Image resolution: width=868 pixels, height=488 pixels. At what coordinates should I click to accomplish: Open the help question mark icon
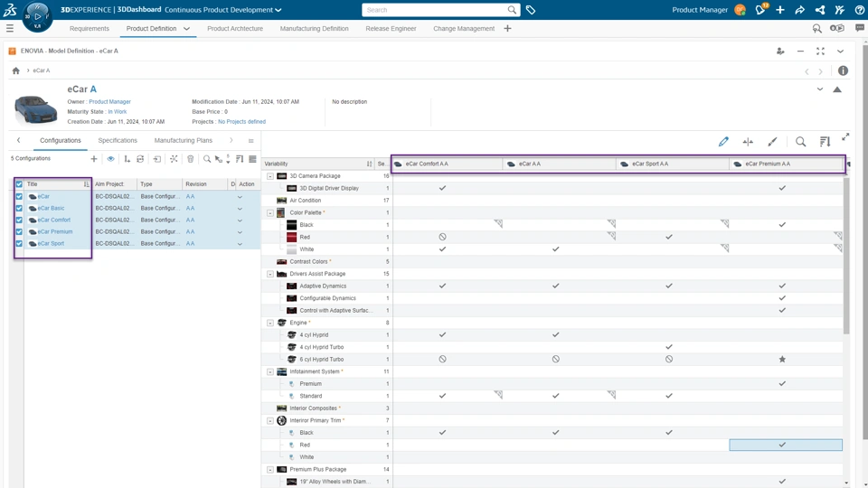[x=860, y=10]
